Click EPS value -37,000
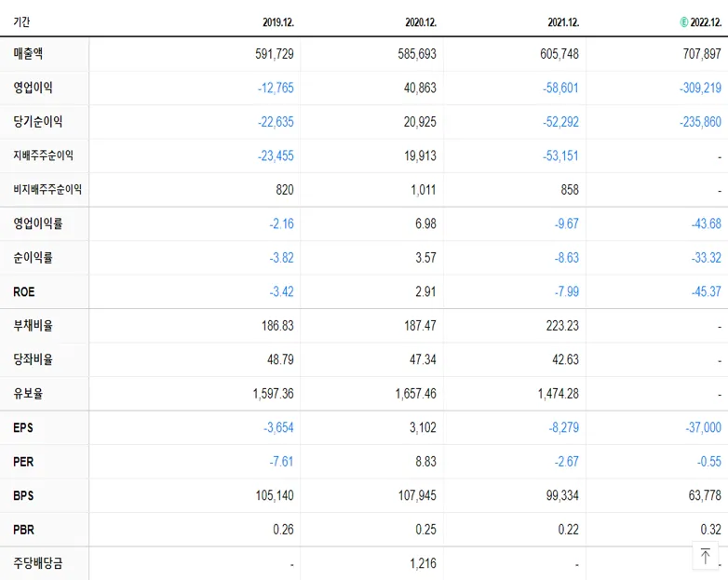Image resolution: width=728 pixels, height=580 pixels. [x=704, y=427]
